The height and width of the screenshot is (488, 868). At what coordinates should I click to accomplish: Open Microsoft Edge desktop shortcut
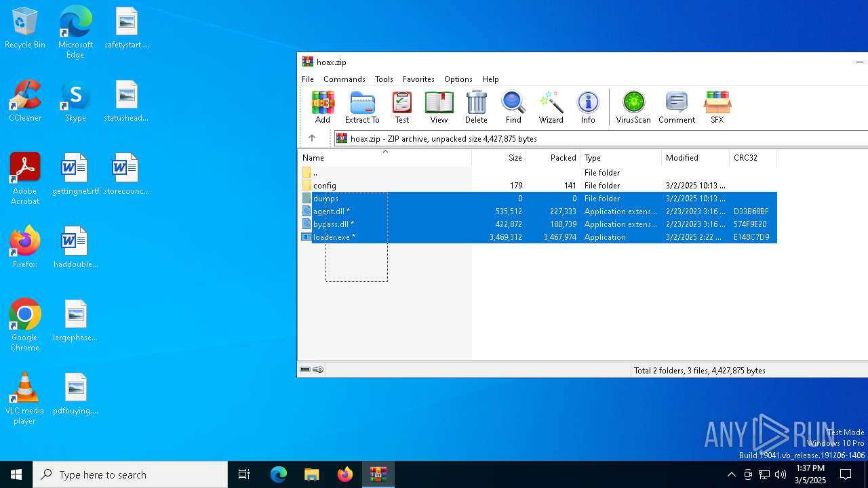click(x=75, y=31)
